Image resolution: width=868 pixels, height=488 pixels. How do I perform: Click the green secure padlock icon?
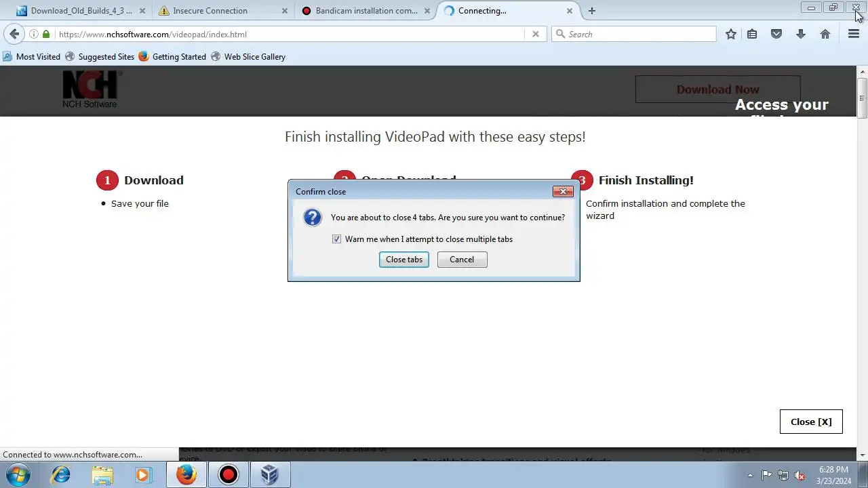pos(46,34)
